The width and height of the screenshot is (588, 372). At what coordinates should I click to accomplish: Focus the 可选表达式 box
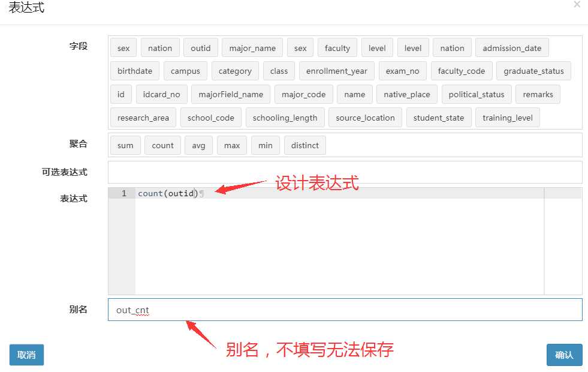pyautogui.click(x=345, y=172)
